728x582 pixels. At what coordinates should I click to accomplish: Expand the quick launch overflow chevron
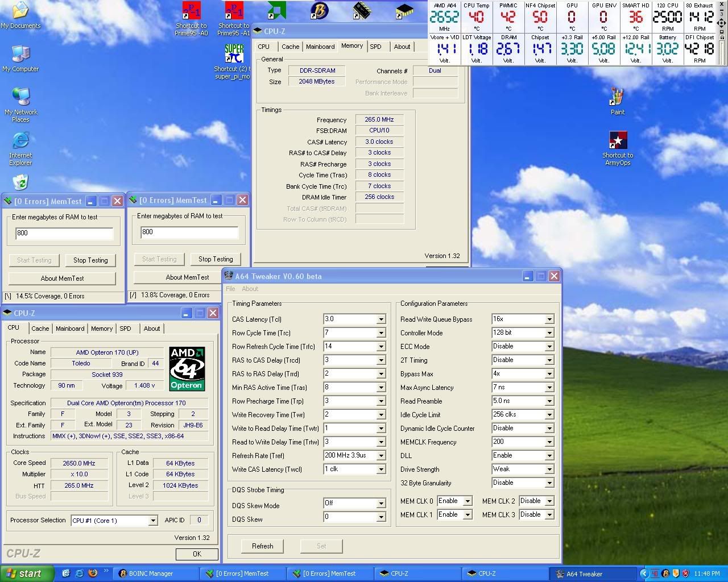(x=106, y=571)
